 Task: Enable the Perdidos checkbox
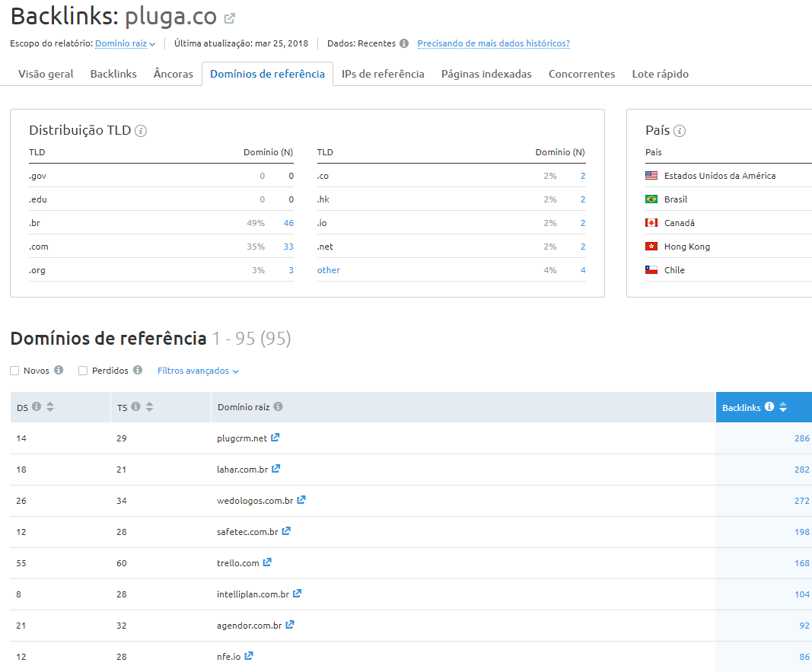83,371
